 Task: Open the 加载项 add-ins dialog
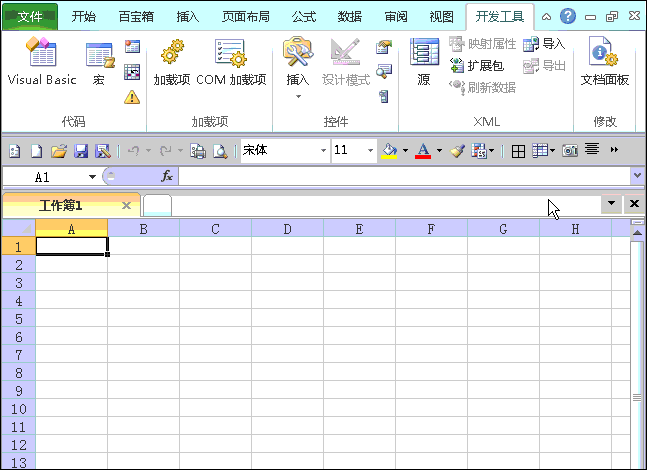pyautogui.click(x=172, y=62)
